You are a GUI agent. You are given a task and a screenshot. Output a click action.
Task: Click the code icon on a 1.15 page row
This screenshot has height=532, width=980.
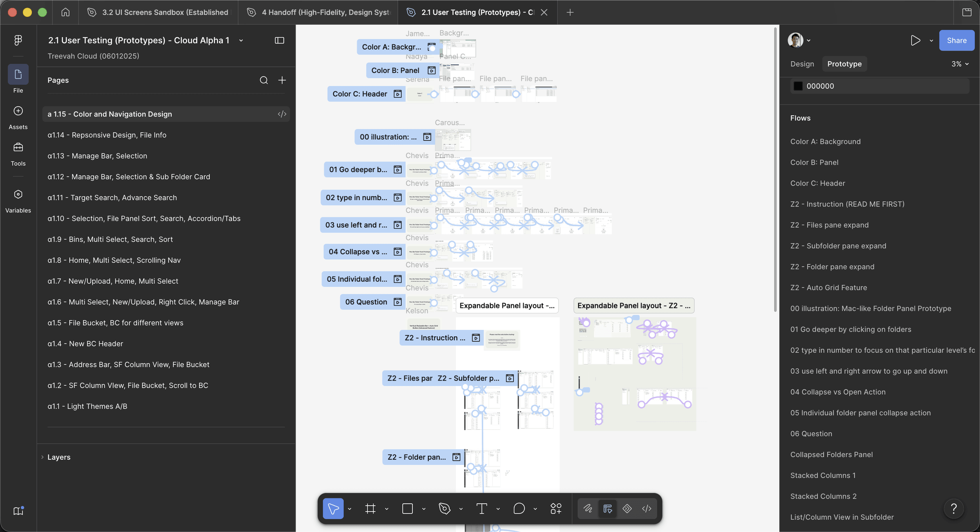(x=282, y=114)
